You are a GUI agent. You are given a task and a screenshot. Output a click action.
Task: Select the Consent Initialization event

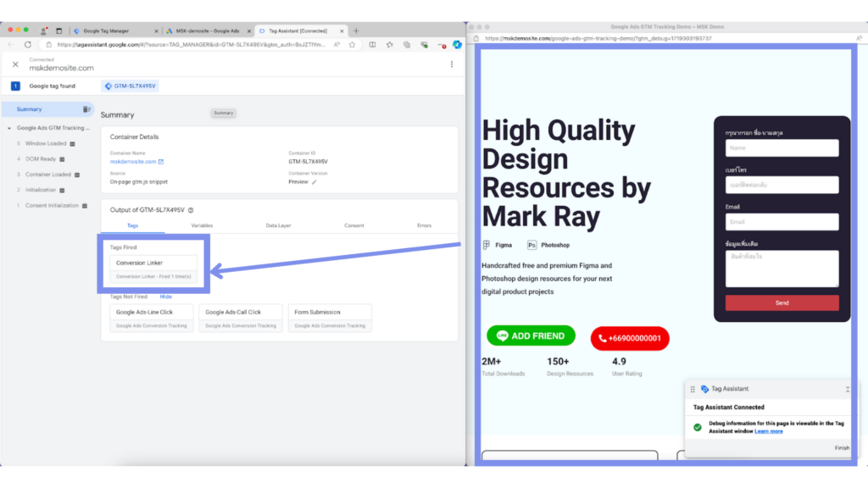[52, 206]
